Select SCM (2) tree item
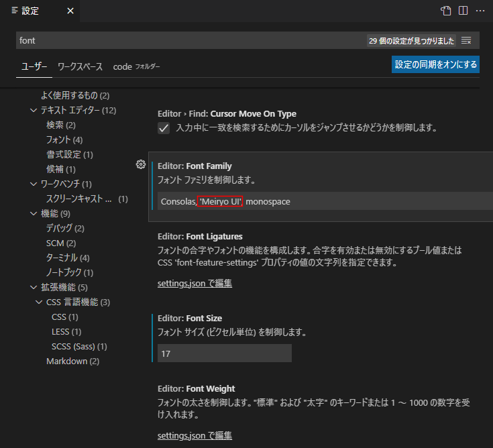The image size is (493, 448). 61,243
